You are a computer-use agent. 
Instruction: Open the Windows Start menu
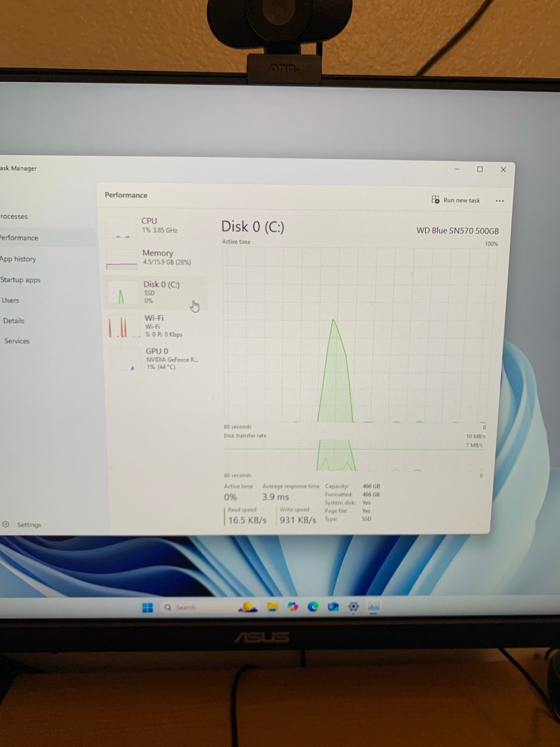[x=147, y=607]
